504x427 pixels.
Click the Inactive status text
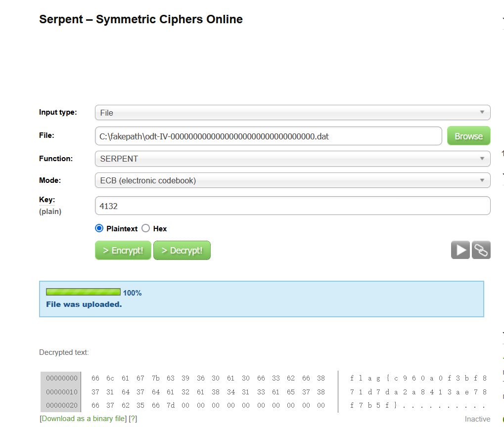477,419
